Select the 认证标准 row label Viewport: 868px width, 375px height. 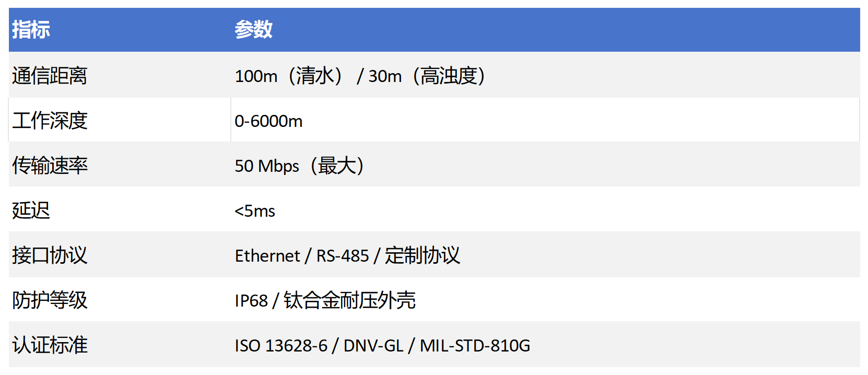coord(50,345)
